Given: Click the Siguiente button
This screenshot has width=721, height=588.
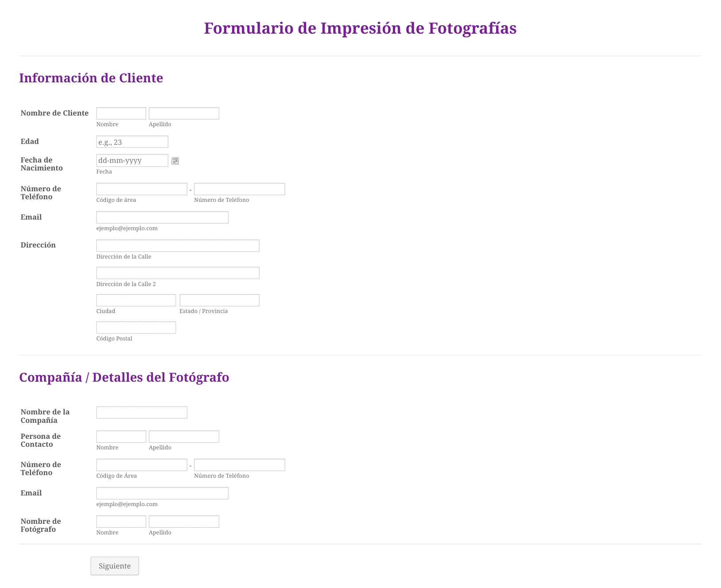Looking at the screenshot, I should pyautogui.click(x=115, y=566).
